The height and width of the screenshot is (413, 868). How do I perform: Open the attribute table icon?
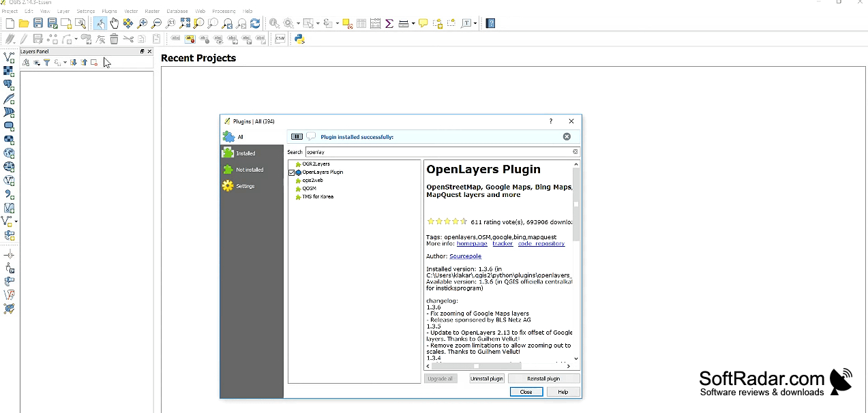click(x=361, y=23)
